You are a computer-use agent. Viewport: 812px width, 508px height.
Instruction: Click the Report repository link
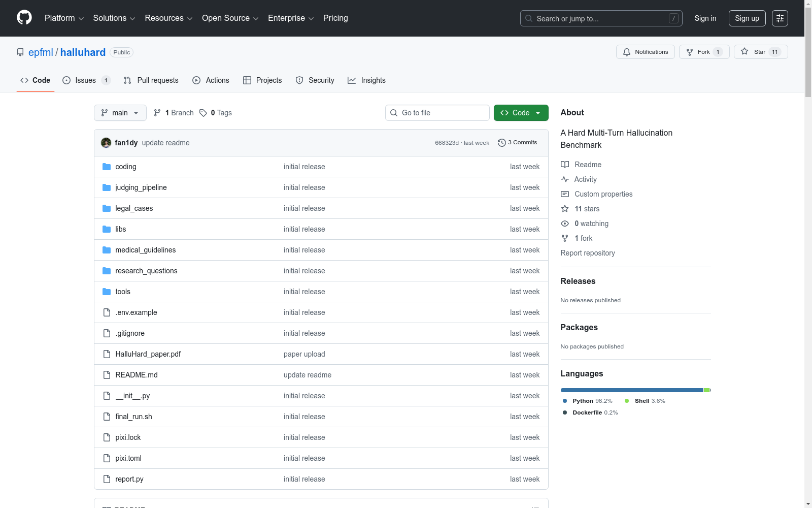click(588, 253)
